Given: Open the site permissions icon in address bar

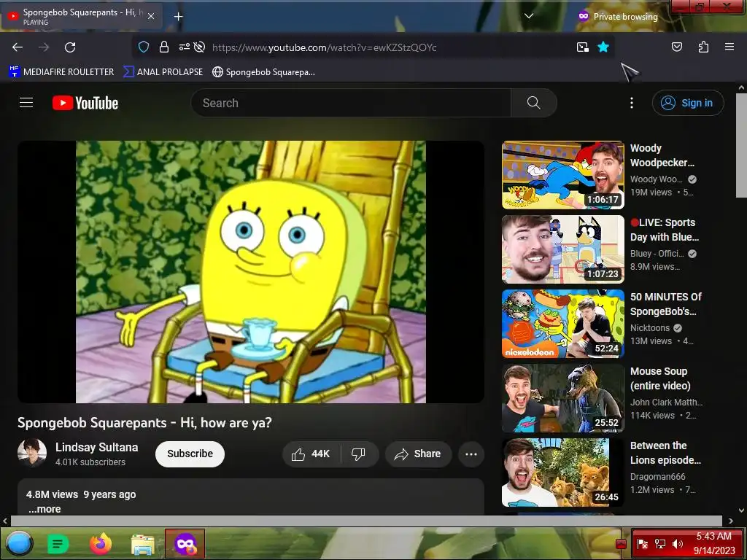Looking at the screenshot, I should (184, 47).
